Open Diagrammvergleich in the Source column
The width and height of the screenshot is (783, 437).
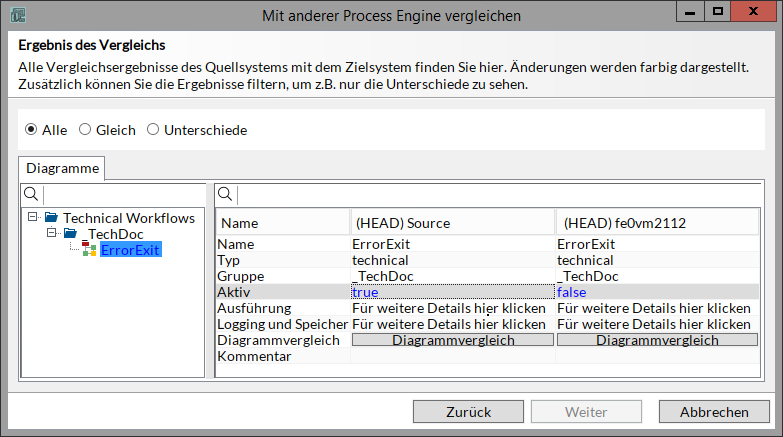click(453, 340)
